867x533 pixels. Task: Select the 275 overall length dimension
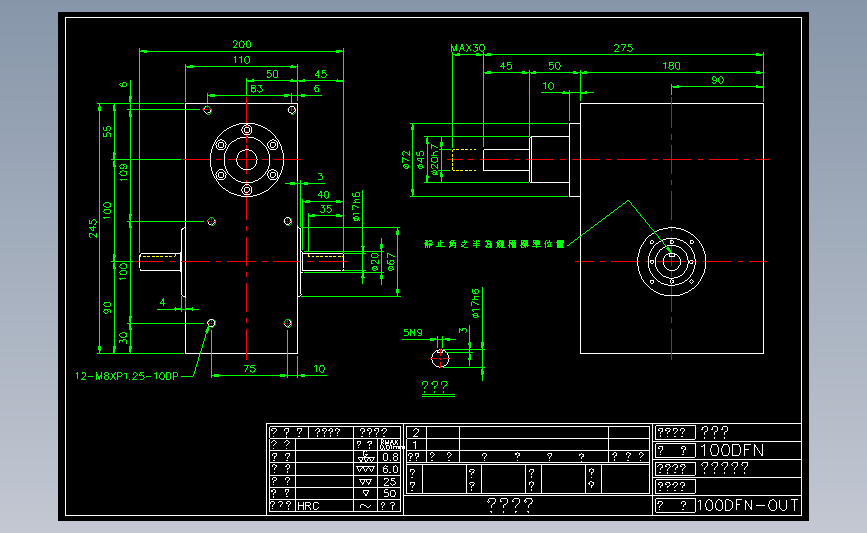coord(623,48)
